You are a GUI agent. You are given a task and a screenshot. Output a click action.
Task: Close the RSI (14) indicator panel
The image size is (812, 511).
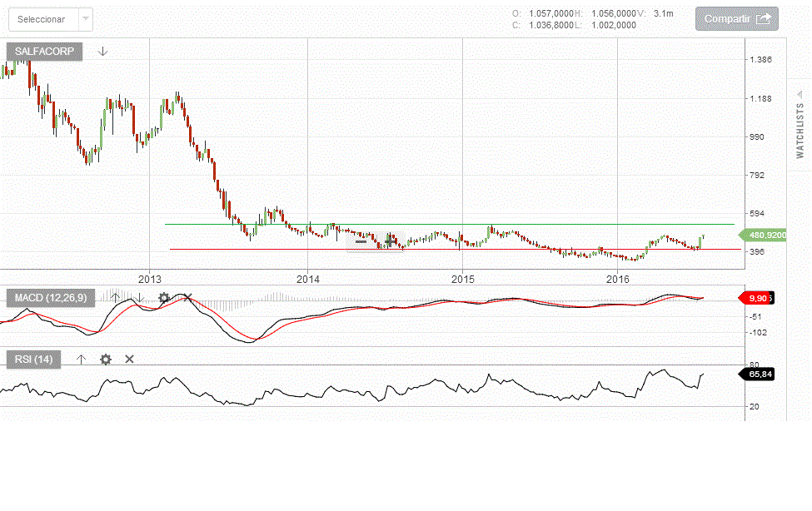pyautogui.click(x=129, y=359)
